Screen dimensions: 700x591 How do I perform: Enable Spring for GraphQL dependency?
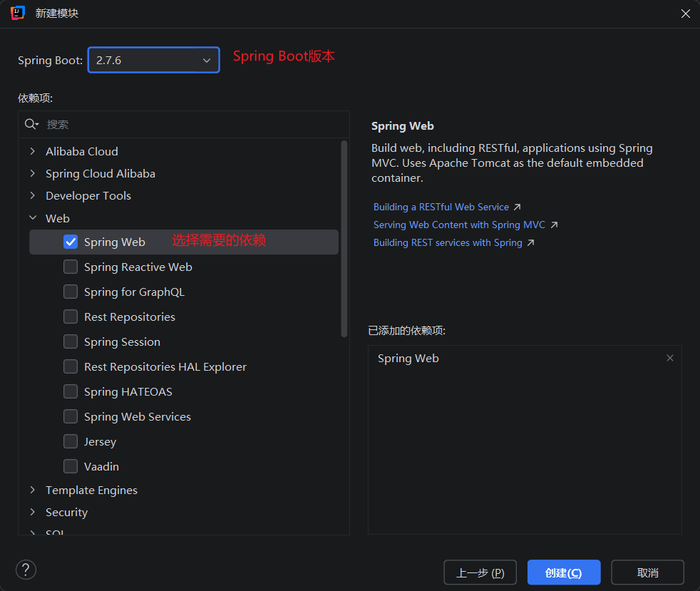[x=71, y=292]
